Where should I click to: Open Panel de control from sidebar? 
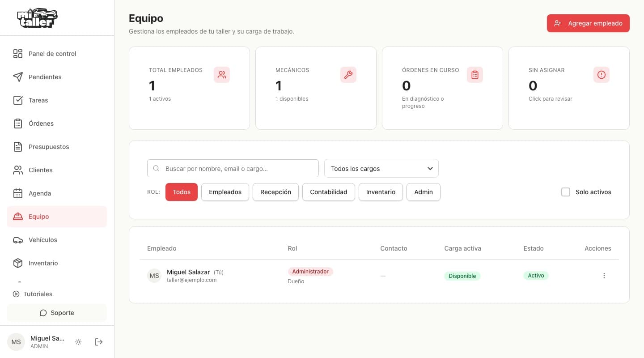pos(57,54)
